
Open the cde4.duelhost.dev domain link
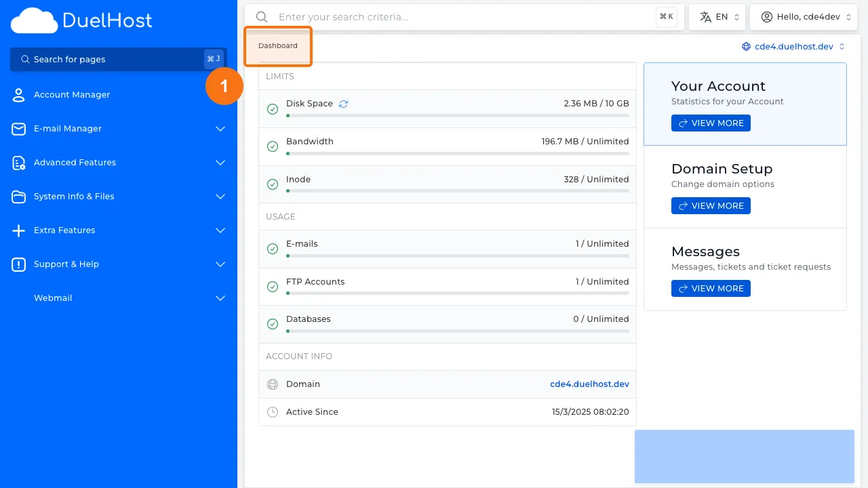589,384
